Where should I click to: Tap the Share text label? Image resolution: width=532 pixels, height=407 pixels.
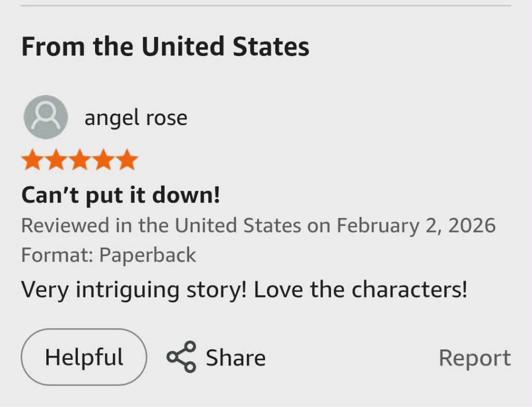pyautogui.click(x=235, y=358)
